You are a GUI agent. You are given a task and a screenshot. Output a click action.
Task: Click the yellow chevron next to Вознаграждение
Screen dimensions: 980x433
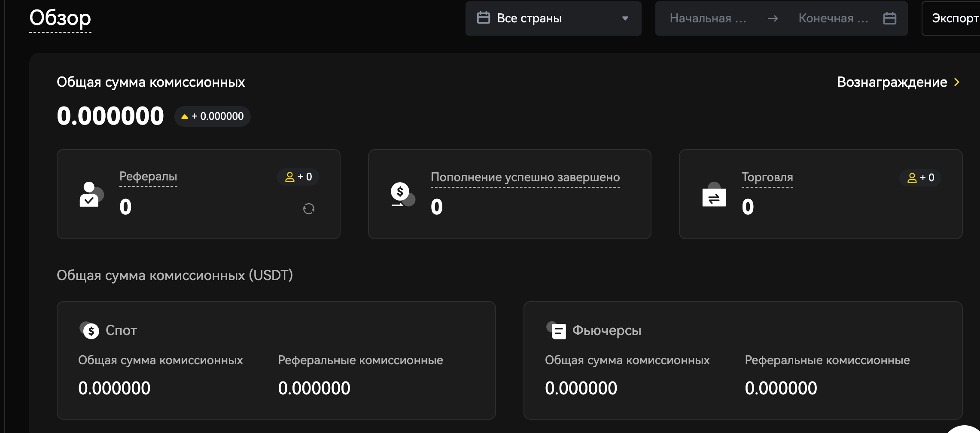coord(956,82)
